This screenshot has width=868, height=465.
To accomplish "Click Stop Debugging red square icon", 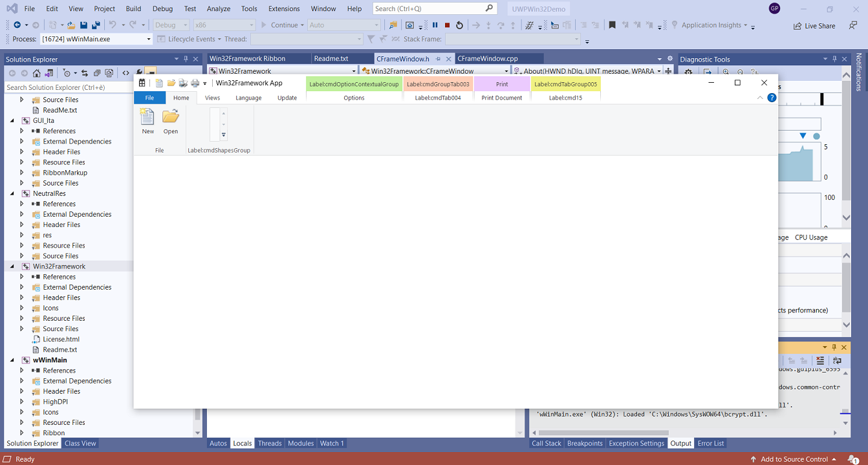I will pos(447,25).
